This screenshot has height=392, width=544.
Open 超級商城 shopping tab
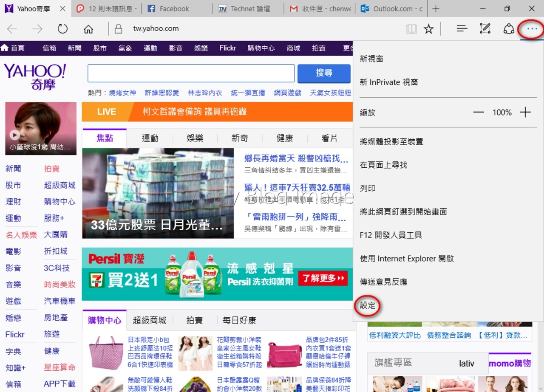(150, 320)
